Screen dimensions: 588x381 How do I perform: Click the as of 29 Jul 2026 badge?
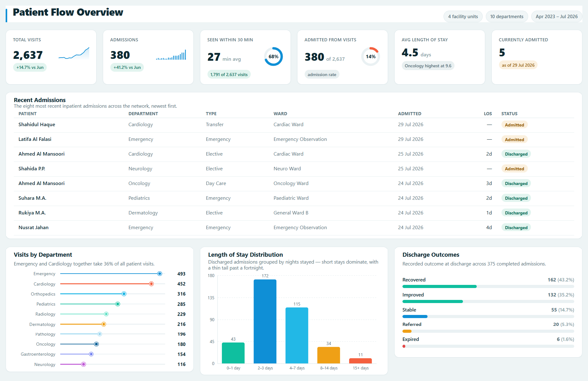pyautogui.click(x=518, y=65)
